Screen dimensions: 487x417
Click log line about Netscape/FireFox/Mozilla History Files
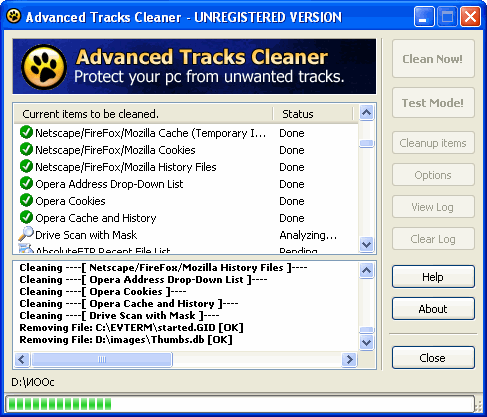163,268
